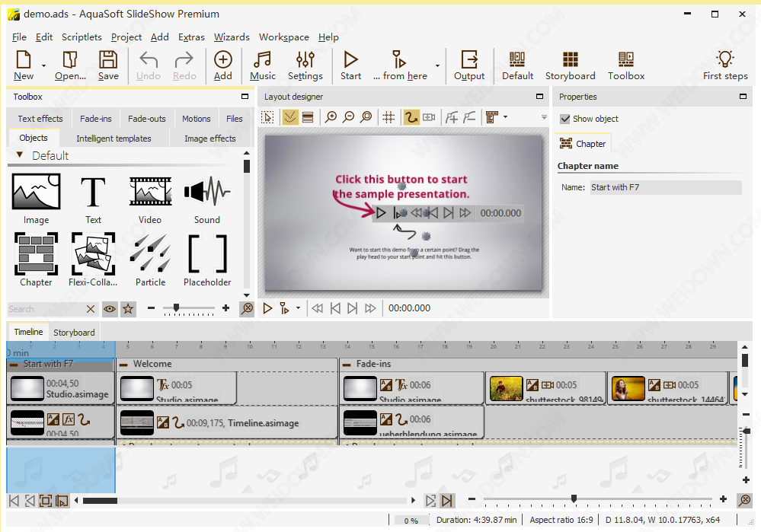Open First steps help
This screenshot has width=761, height=532.
click(x=725, y=65)
